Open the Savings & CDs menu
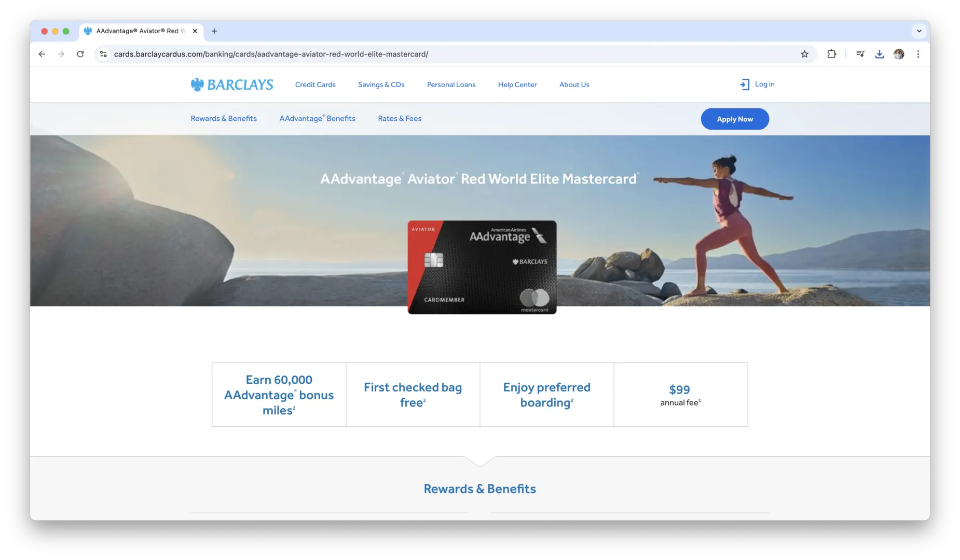The width and height of the screenshot is (960, 560). point(381,85)
